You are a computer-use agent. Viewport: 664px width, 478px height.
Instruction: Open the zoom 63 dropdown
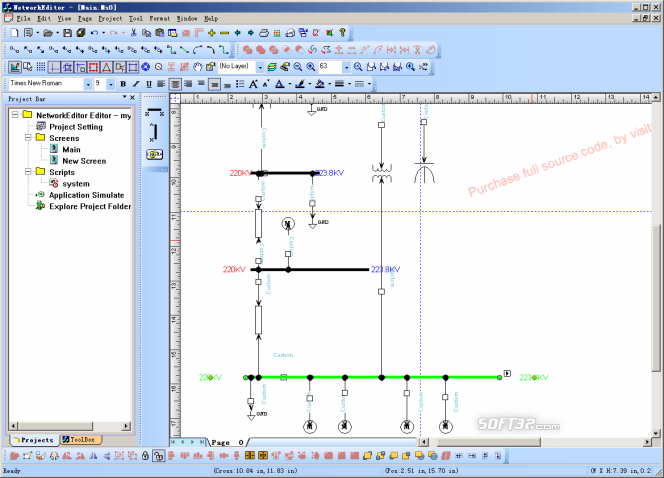[346, 67]
